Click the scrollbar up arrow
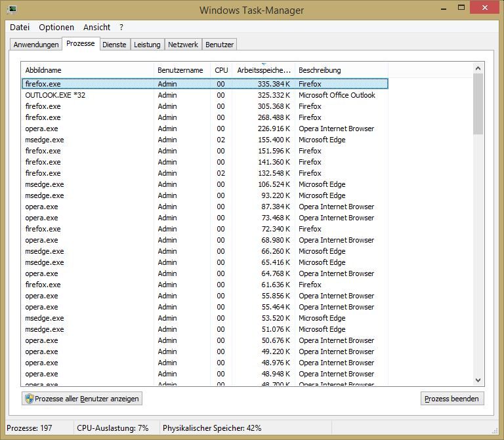The width and height of the screenshot is (504, 440). 478,68
